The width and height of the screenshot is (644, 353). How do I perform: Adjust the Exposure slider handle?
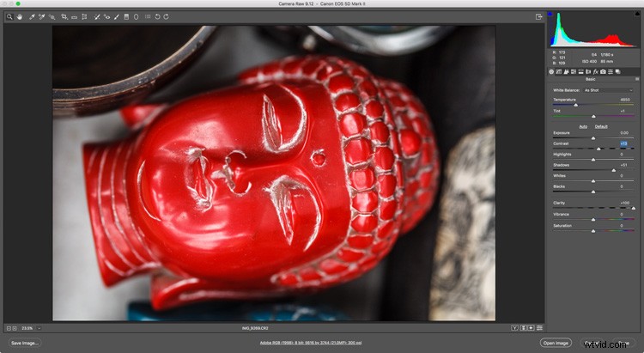[593, 138]
